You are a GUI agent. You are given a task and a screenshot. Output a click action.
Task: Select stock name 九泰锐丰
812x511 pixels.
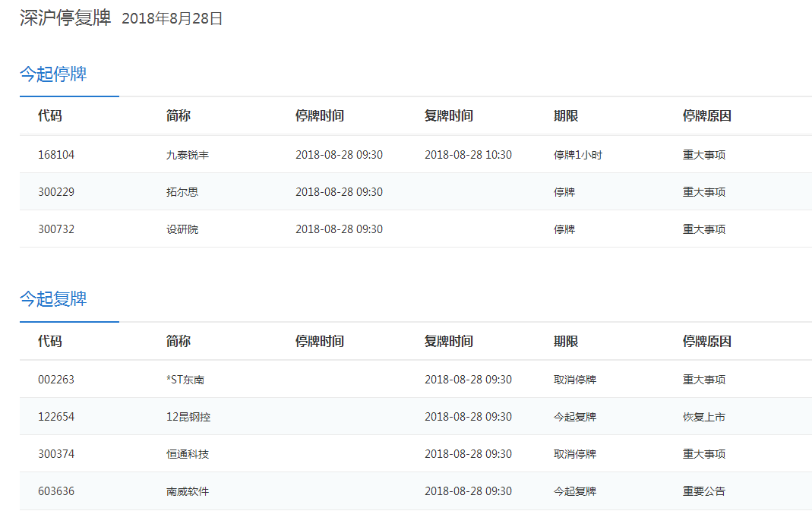[188, 155]
